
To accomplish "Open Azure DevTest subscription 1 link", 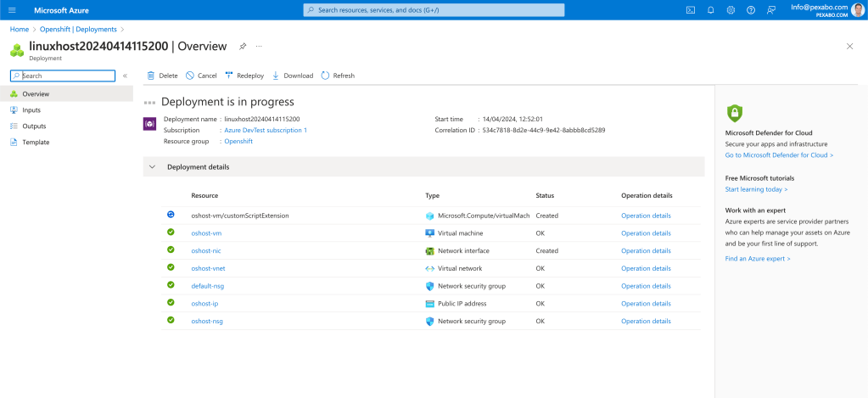I will tap(266, 130).
